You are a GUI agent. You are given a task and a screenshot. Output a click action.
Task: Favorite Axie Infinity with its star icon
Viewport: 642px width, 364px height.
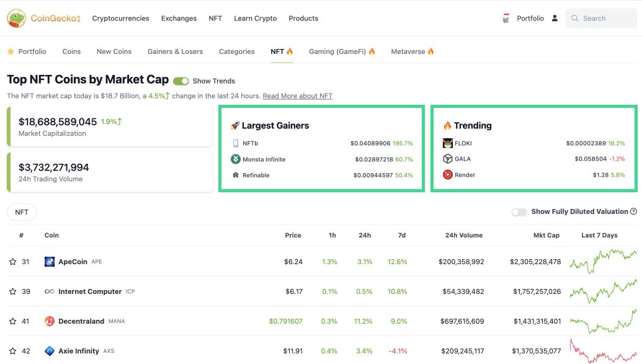pyautogui.click(x=12, y=351)
